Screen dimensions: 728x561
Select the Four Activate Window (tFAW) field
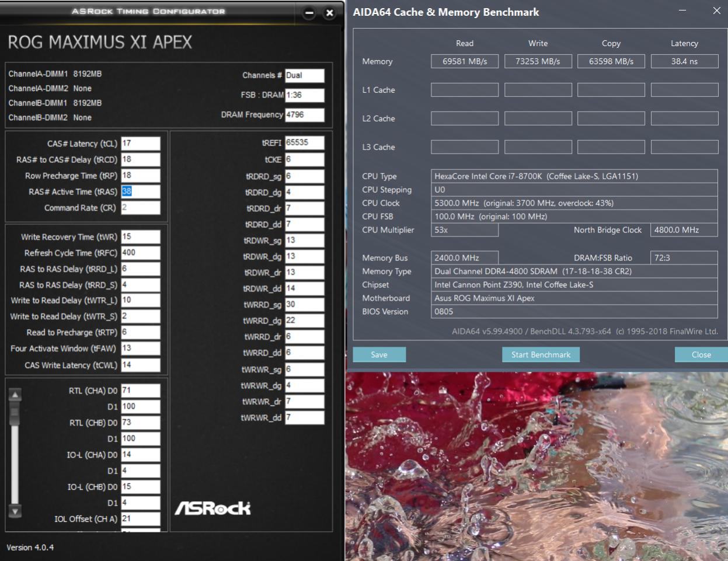pos(141,349)
